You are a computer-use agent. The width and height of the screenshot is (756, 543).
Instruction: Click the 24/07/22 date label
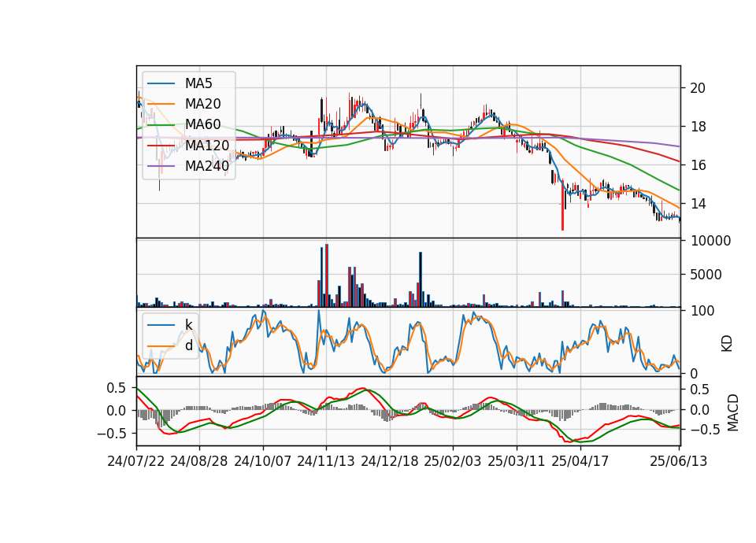click(x=136, y=461)
